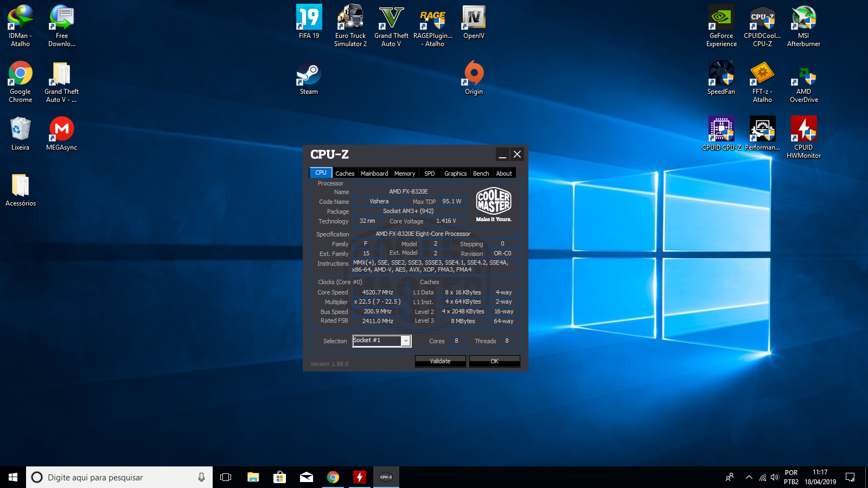This screenshot has width=868, height=488.
Task: Open the notification center icon
Action: [850, 477]
